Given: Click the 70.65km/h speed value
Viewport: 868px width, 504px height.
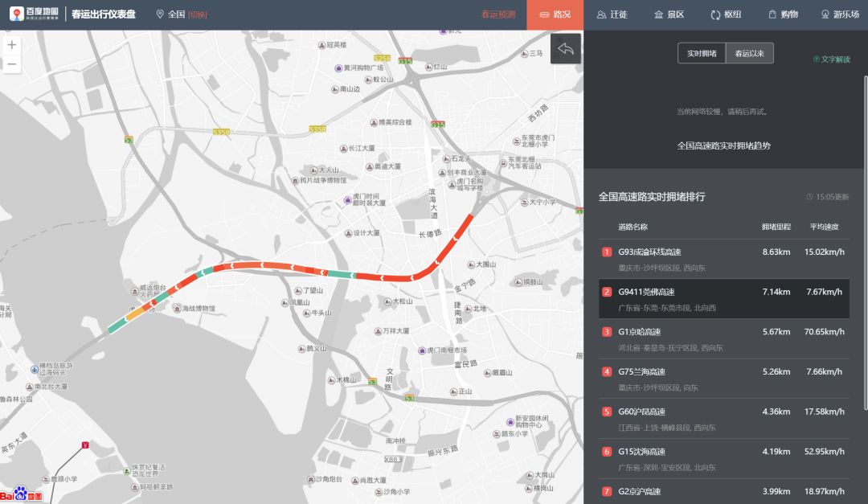Looking at the screenshot, I should (x=825, y=332).
